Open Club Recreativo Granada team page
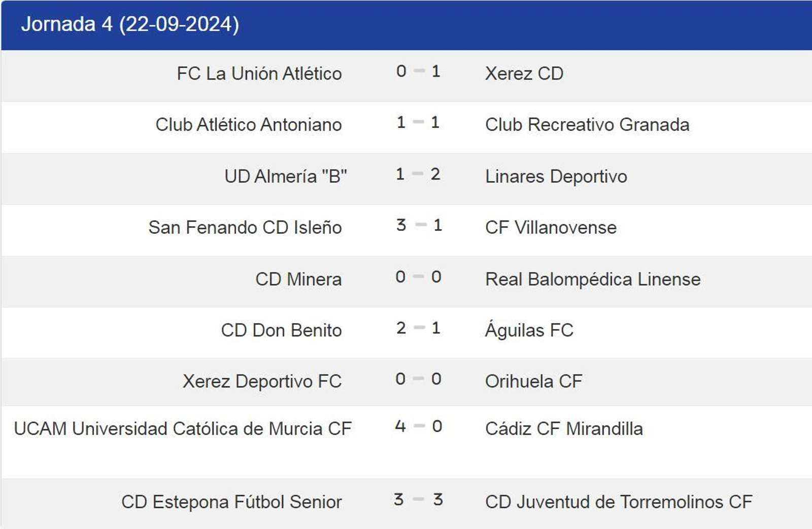The width and height of the screenshot is (812, 529). 587,125
